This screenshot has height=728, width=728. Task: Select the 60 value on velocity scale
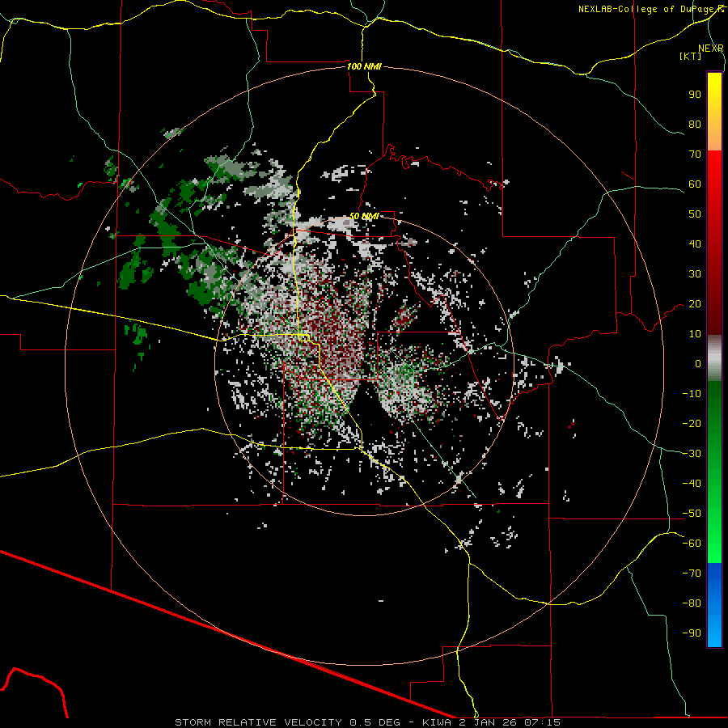695,184
